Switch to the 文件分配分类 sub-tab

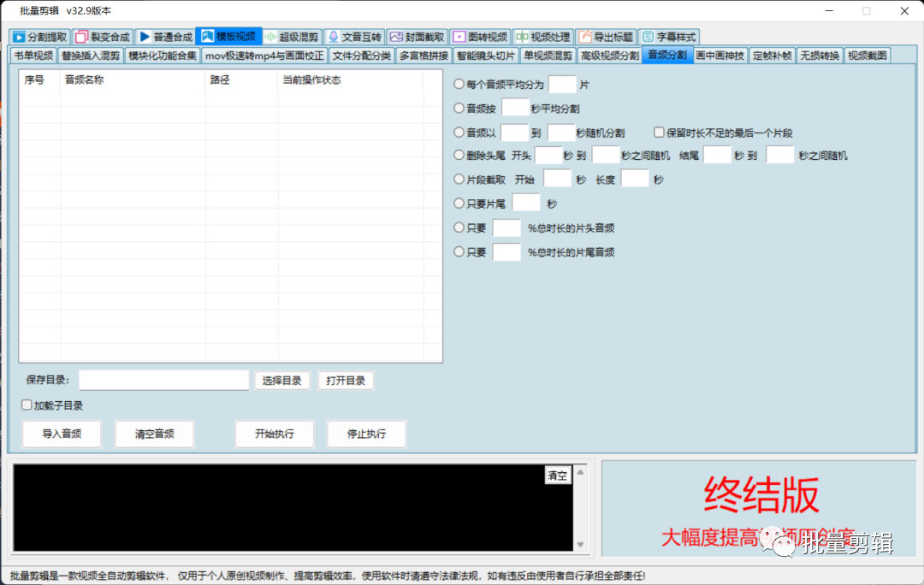point(361,56)
